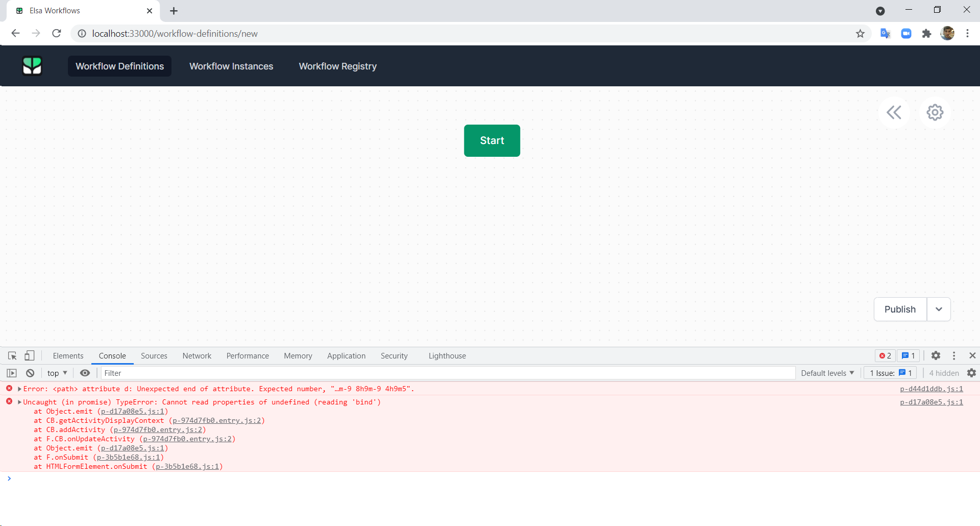Image resolution: width=980 pixels, height=526 pixels.
Task: Select the inspect element tool
Action: [12, 355]
